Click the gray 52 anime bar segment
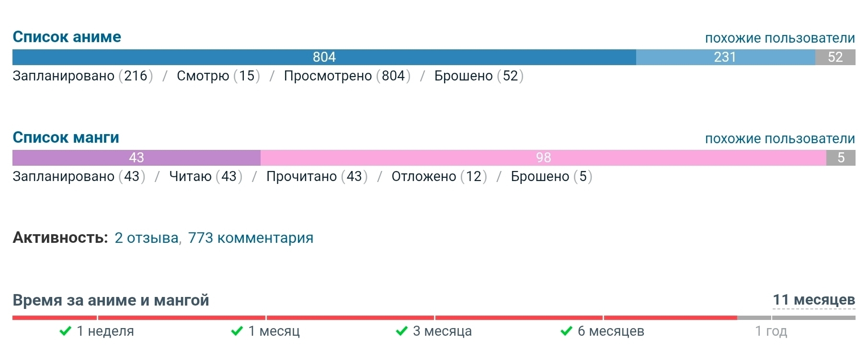 point(835,57)
